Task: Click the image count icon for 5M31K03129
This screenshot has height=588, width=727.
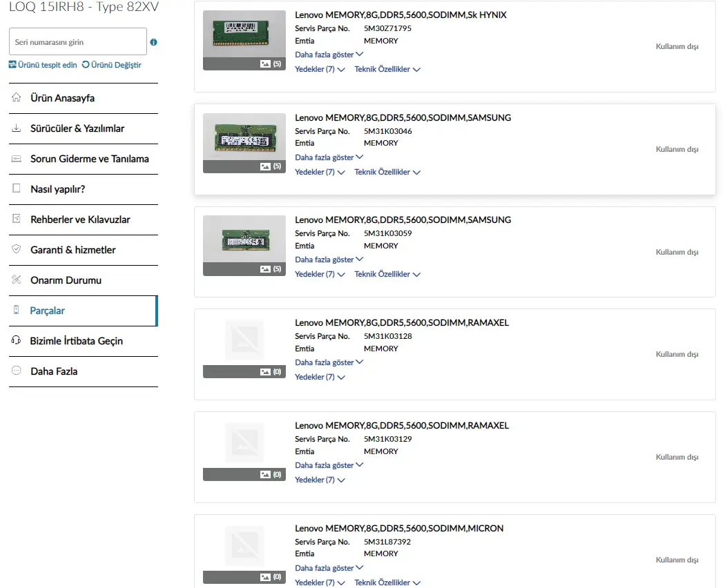Action: [265, 475]
